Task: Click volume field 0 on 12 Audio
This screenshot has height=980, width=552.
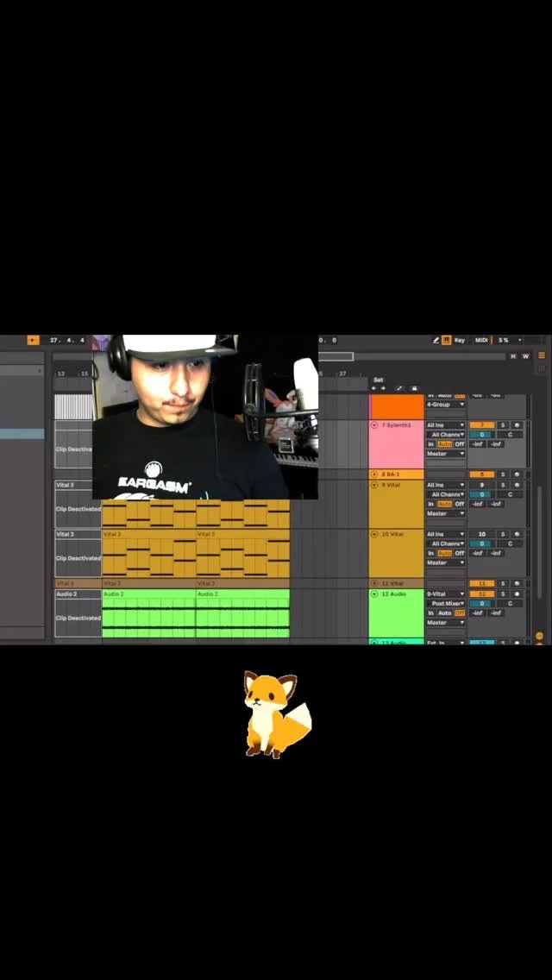Action: [x=482, y=603]
